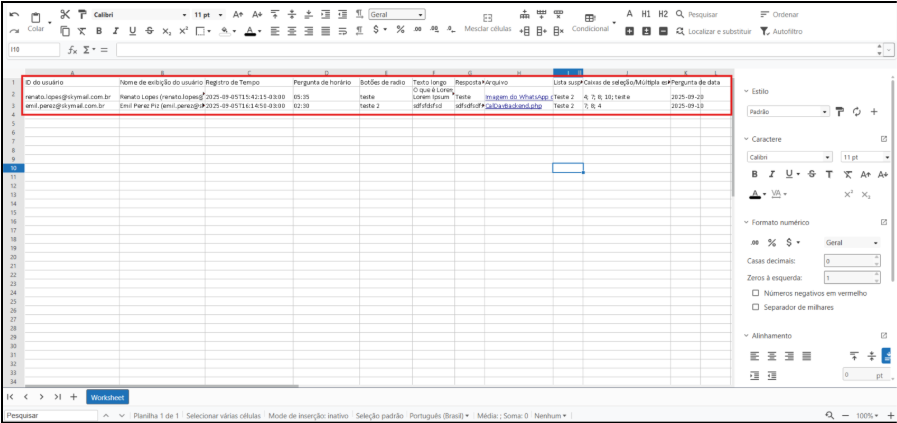The width and height of the screenshot is (897, 423).
Task: Click the clone formatting paintbrush in toolbar
Action: coord(80,15)
